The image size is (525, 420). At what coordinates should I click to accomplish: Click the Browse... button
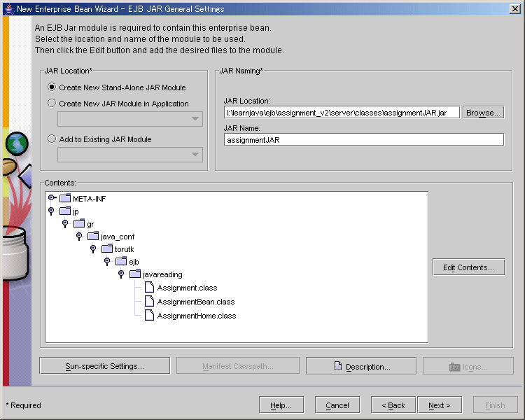click(x=483, y=113)
